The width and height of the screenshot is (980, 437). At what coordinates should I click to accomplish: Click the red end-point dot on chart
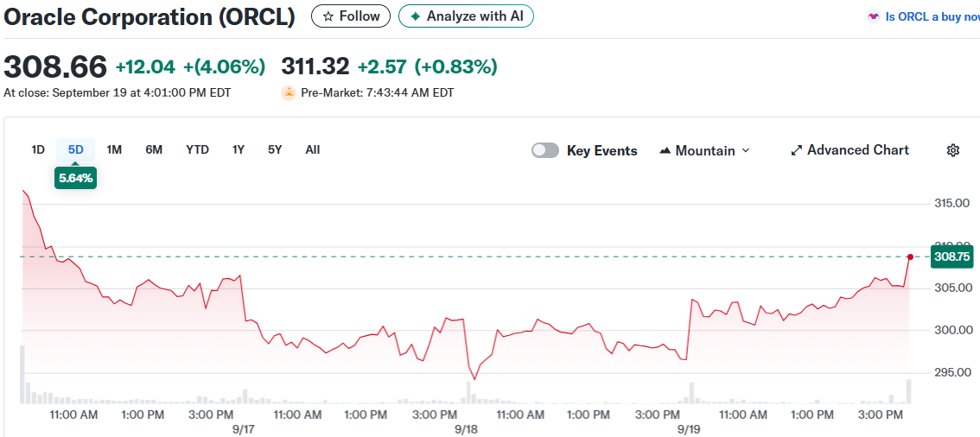910,256
